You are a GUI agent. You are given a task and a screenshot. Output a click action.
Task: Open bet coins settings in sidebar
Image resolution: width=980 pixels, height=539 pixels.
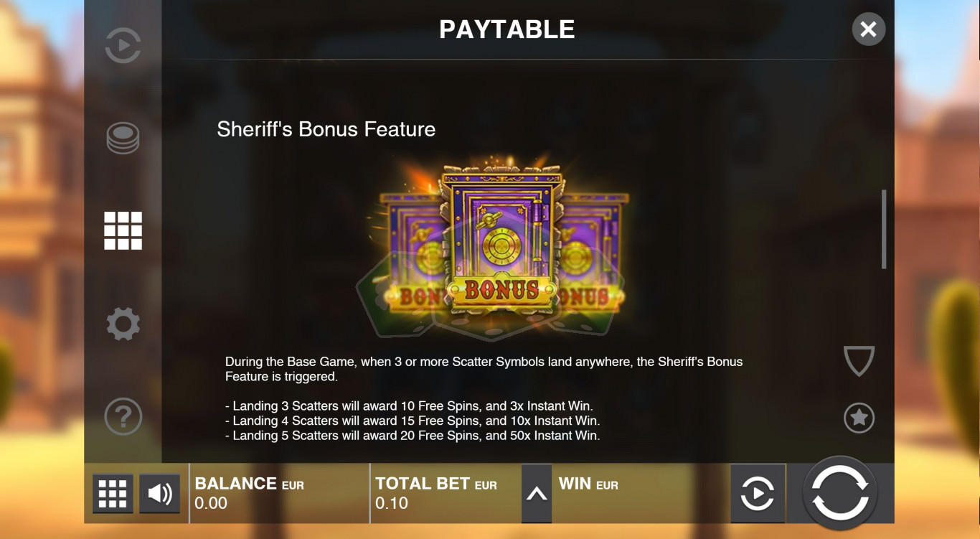pyautogui.click(x=123, y=138)
